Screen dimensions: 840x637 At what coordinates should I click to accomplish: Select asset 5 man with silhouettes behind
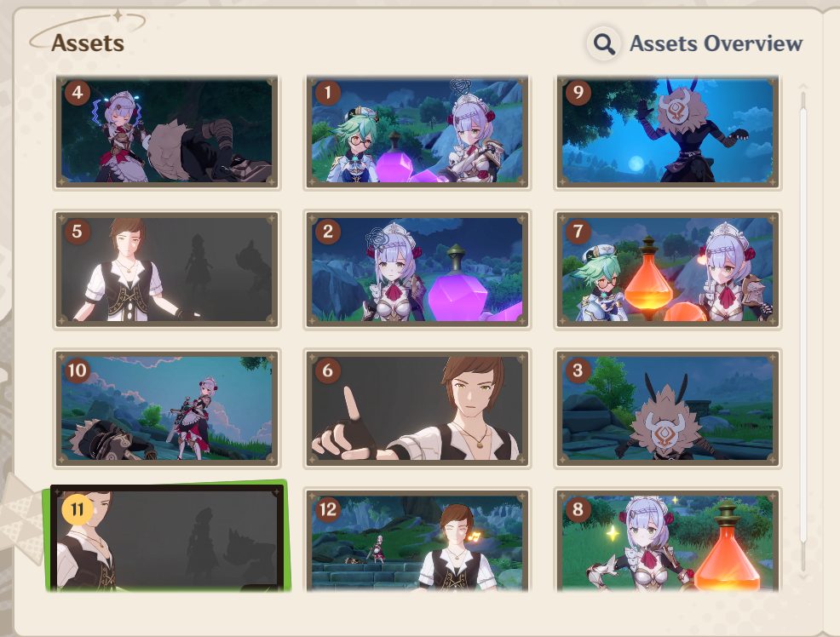[167, 269]
